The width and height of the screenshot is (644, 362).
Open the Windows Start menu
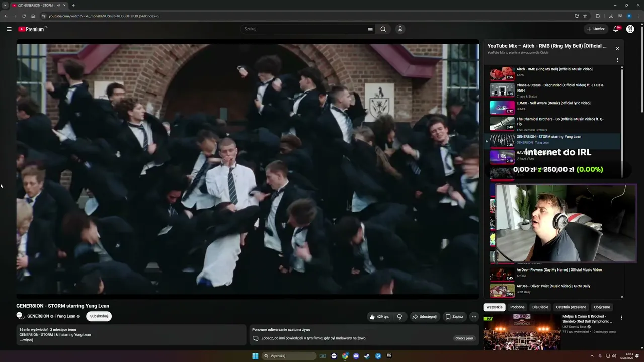point(255,356)
